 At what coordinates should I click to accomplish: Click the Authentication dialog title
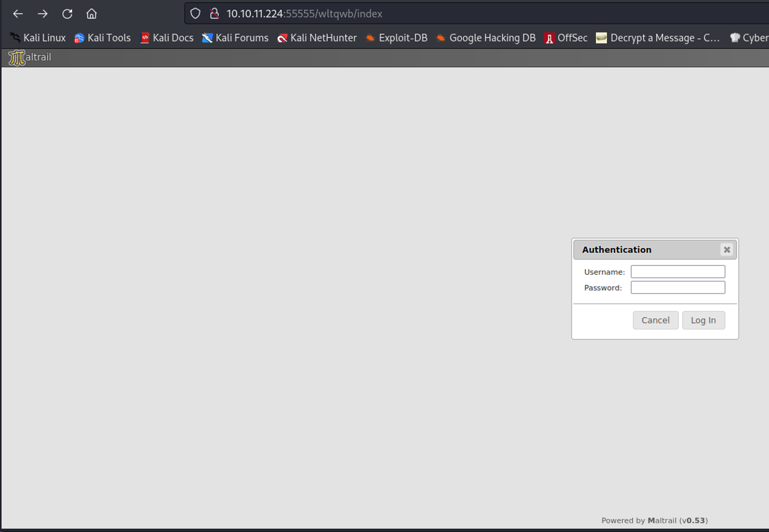(x=617, y=250)
